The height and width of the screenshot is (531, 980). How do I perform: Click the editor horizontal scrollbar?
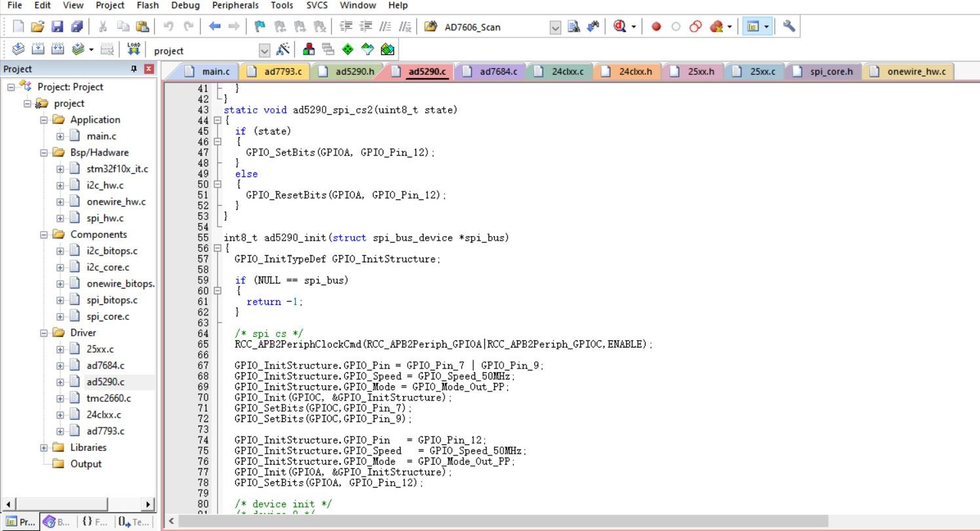[503, 521]
